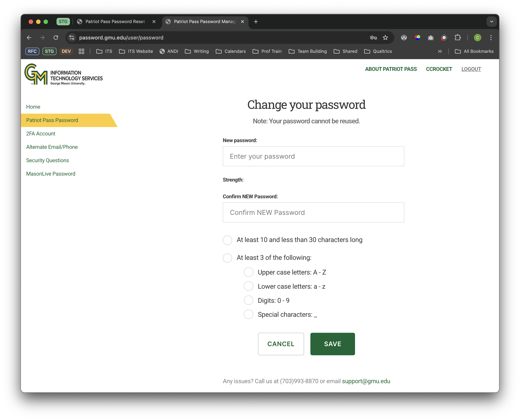
Task: Click the support@gmu.edu email link
Action: click(x=366, y=381)
